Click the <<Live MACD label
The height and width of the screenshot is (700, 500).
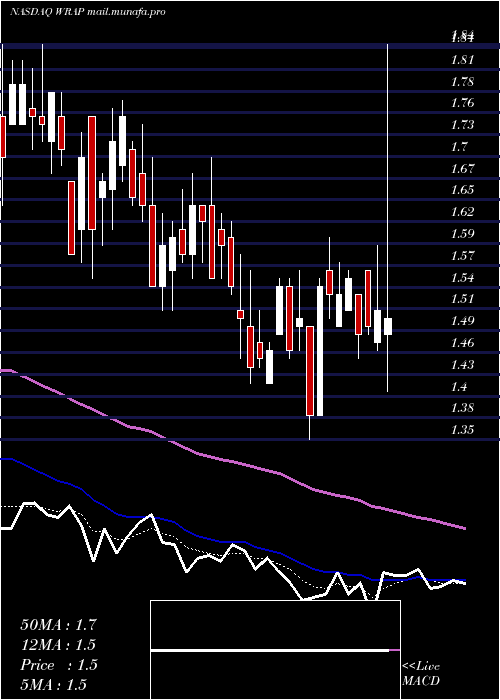pos(421,674)
